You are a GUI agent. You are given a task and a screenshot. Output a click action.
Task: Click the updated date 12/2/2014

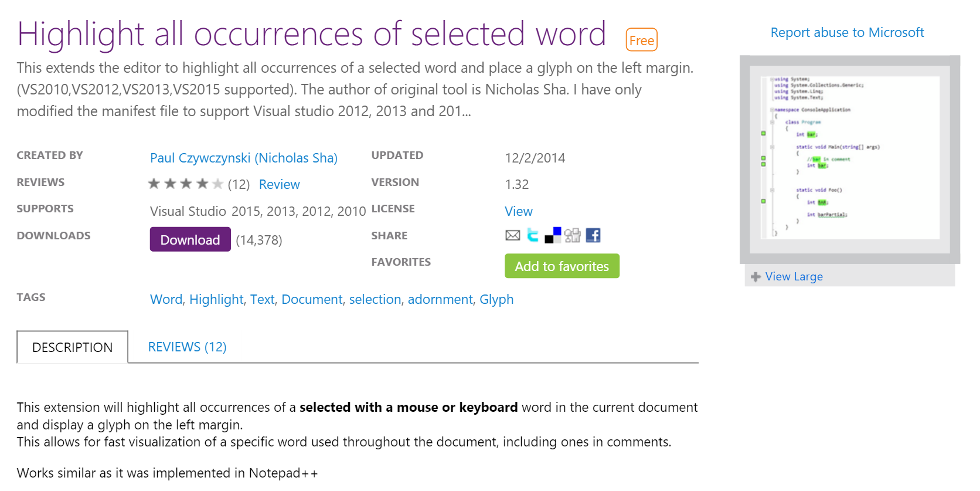point(535,158)
